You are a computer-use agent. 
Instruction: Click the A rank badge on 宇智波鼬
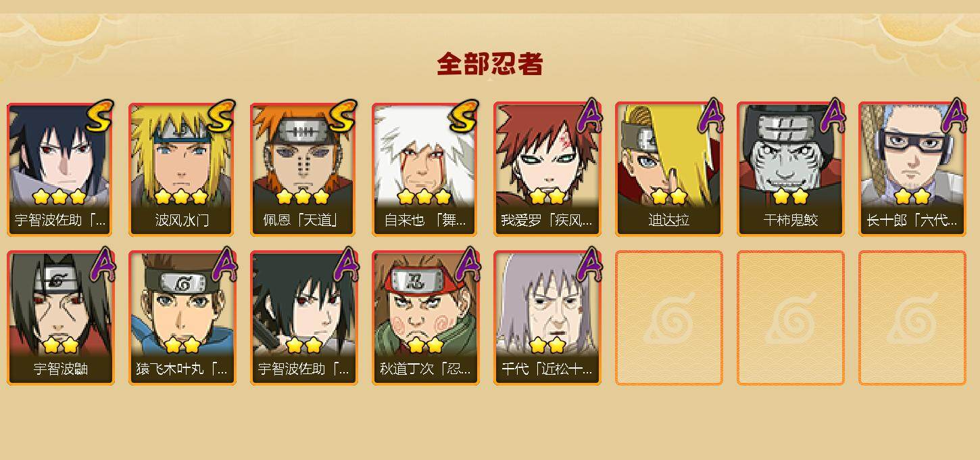pyautogui.click(x=103, y=265)
